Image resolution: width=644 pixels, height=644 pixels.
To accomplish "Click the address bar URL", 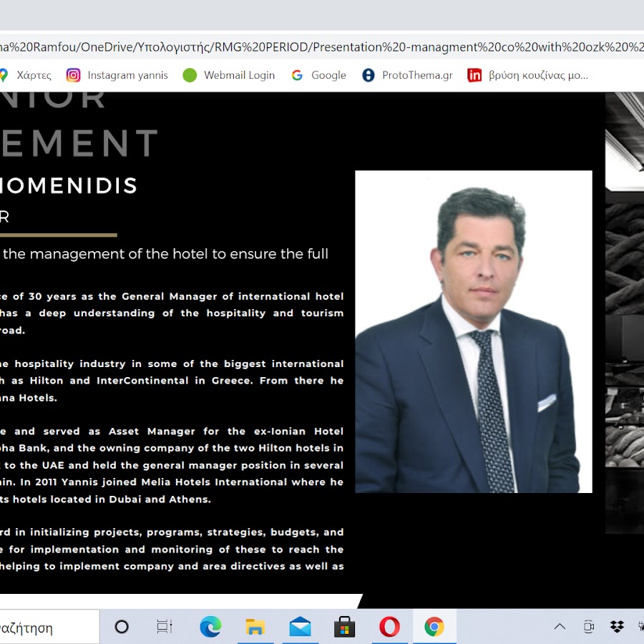I will (x=322, y=47).
